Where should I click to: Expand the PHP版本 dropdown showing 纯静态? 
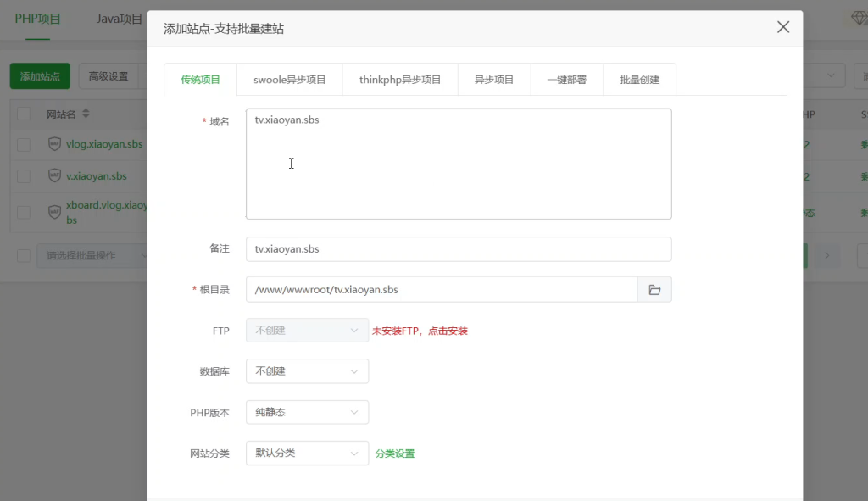pyautogui.click(x=307, y=412)
